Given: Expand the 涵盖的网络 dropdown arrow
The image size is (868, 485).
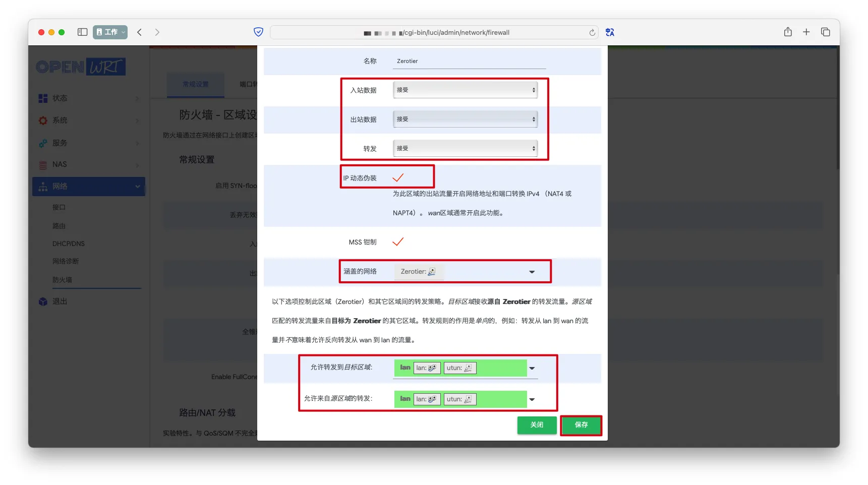Looking at the screenshot, I should point(532,272).
